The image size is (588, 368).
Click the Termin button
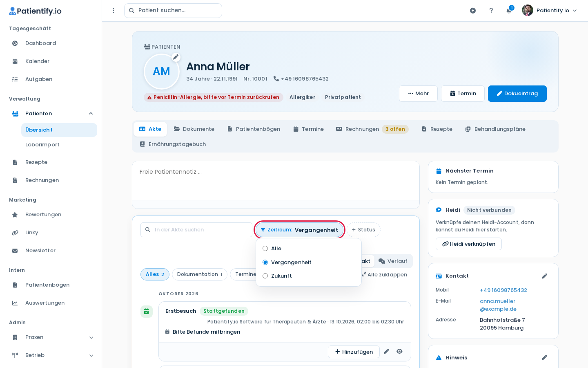[x=463, y=94]
